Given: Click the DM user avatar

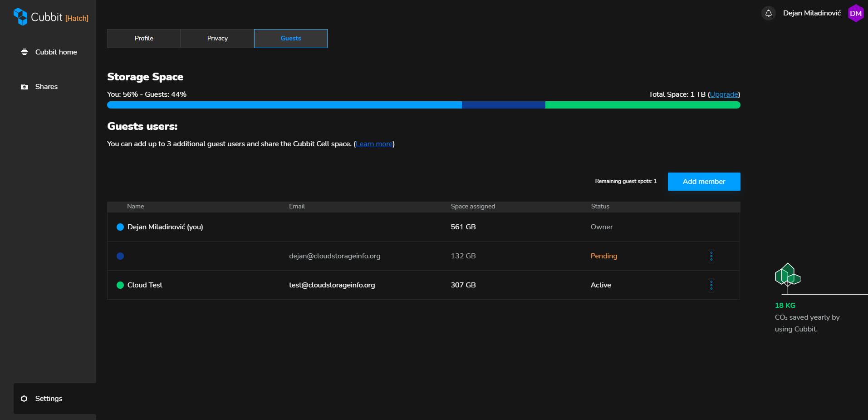Looking at the screenshot, I should point(855,13).
